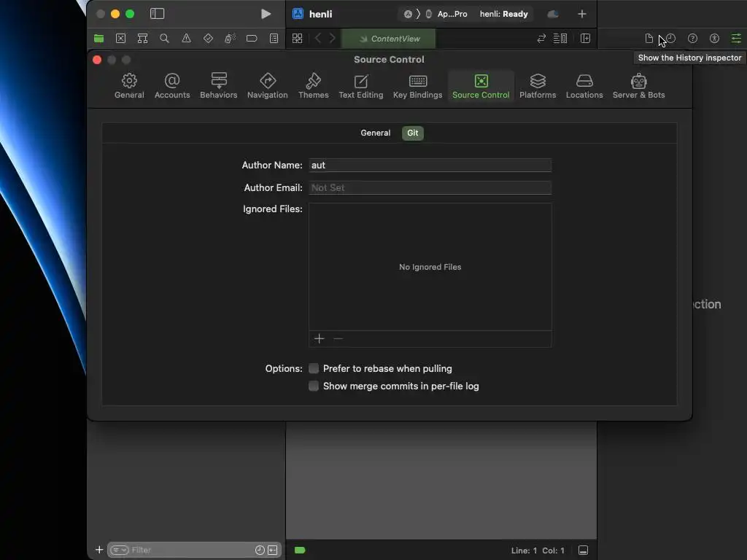The height and width of the screenshot is (560, 747).
Task: Open the Navigation settings pane
Action: [267, 86]
